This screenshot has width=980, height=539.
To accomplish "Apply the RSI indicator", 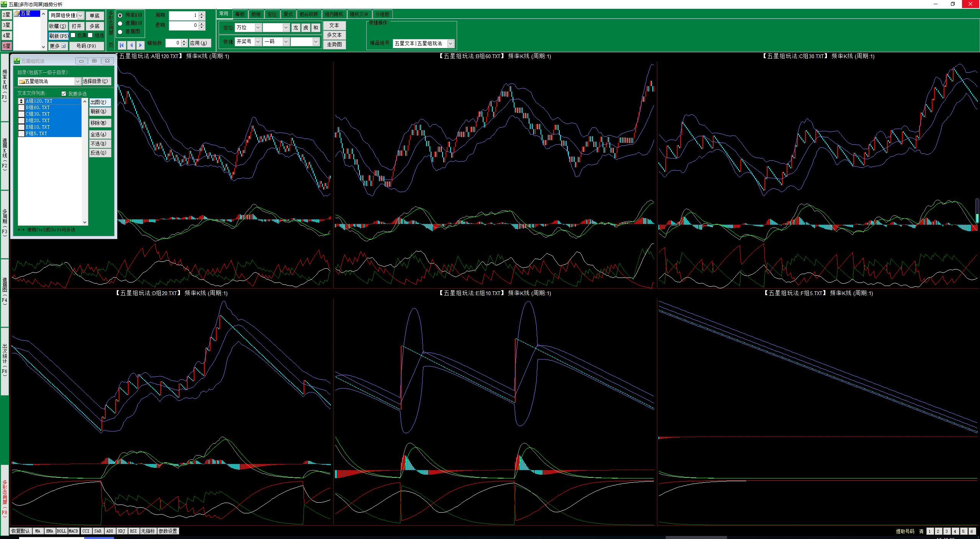I will (x=134, y=531).
